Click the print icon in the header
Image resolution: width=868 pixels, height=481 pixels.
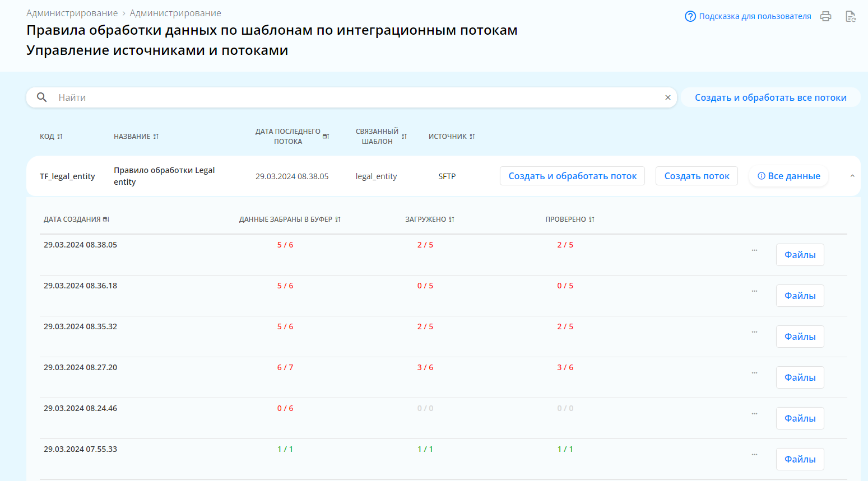825,16
